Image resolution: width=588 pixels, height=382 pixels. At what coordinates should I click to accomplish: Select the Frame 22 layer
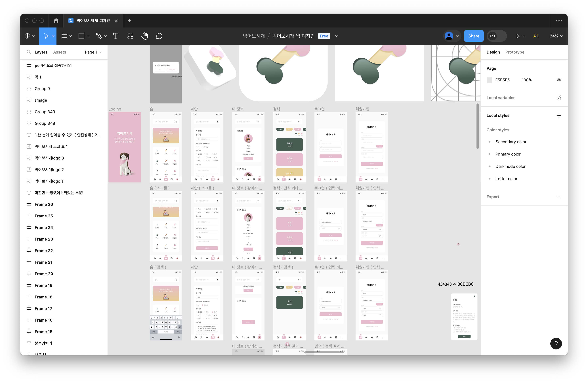(44, 251)
